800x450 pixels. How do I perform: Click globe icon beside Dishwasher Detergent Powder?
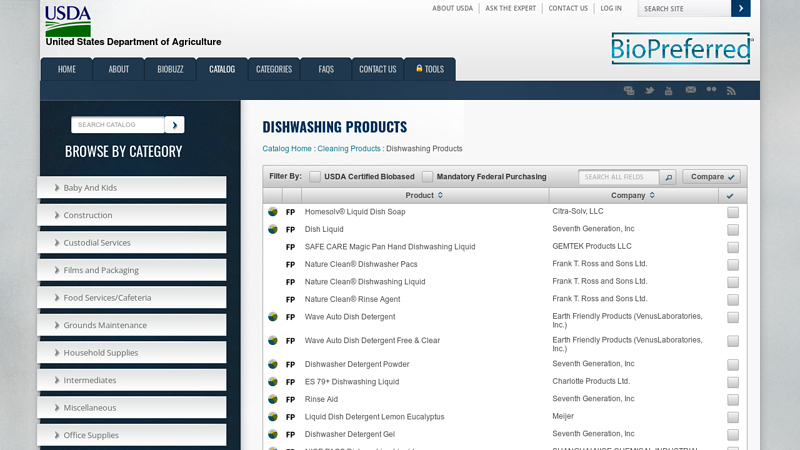pyautogui.click(x=273, y=364)
